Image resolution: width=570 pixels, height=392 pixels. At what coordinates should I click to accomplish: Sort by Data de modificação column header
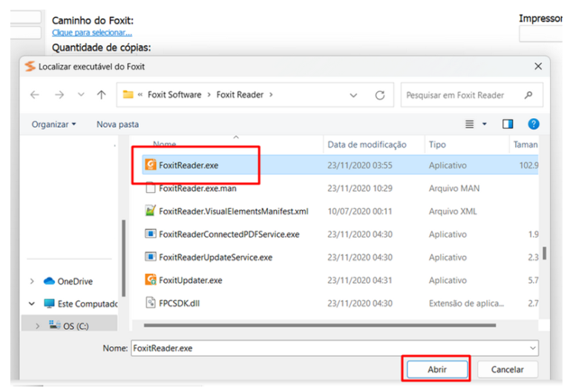point(367,145)
